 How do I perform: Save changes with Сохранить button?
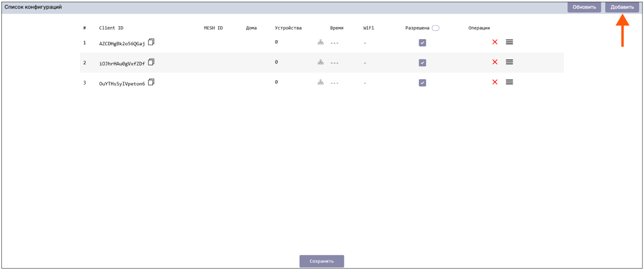pyautogui.click(x=321, y=261)
